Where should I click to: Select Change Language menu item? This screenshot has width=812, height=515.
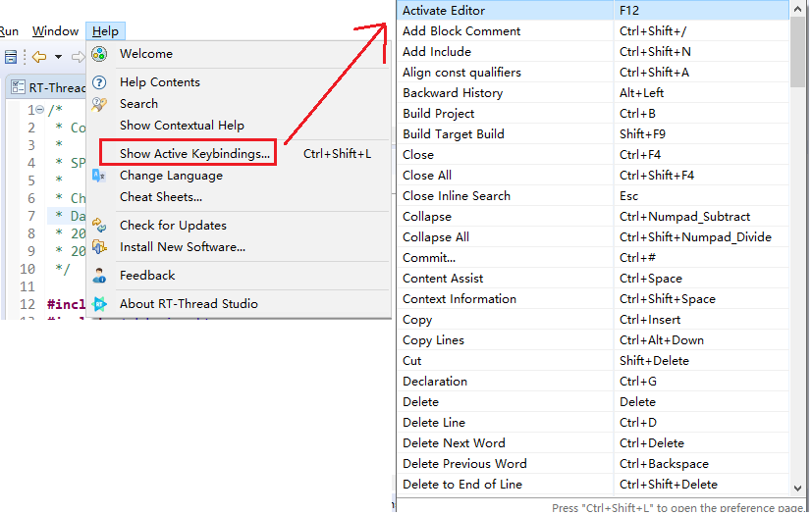239,176
